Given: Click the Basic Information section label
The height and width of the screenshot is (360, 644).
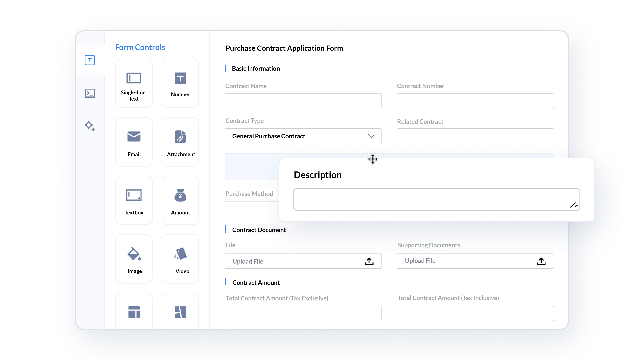Looking at the screenshot, I should [x=256, y=68].
